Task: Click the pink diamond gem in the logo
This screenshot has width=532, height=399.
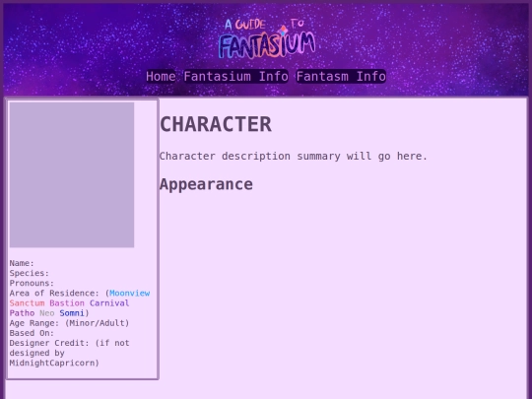Action: 283,31
